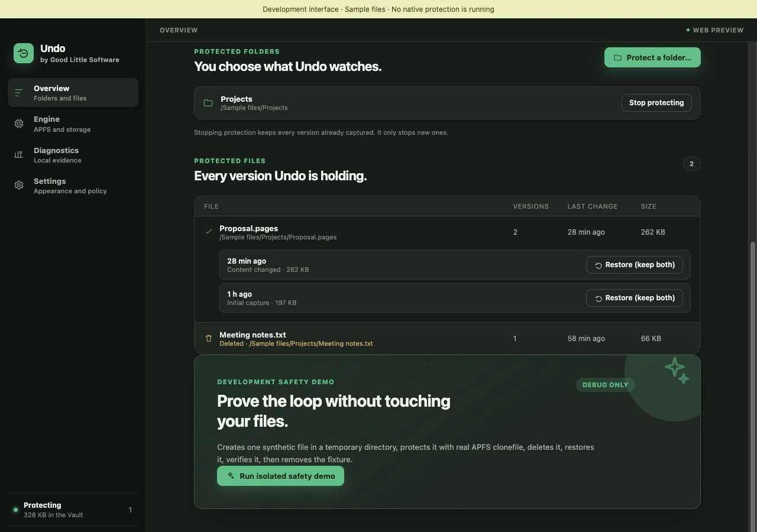Go to Diagnostics Local evidence
The image size is (757, 532).
[x=73, y=155]
